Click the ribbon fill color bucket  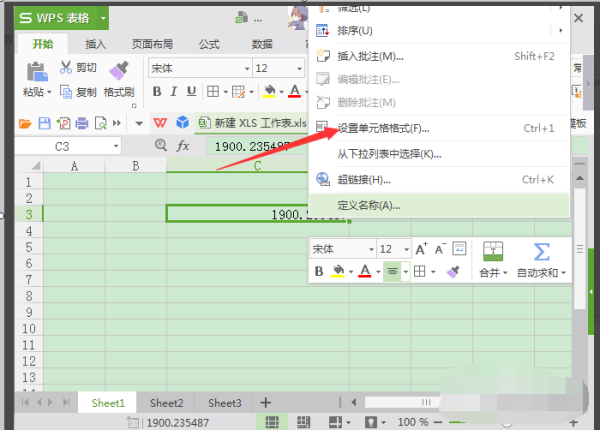[x=269, y=91]
